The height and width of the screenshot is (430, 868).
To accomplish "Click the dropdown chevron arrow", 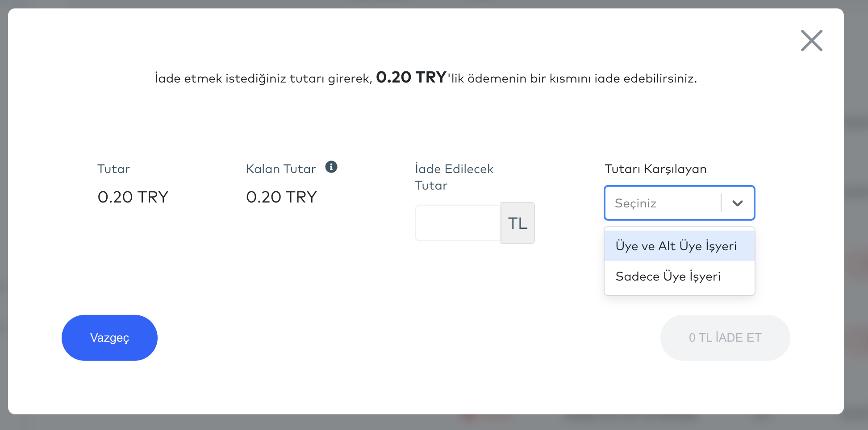I will click(x=738, y=203).
